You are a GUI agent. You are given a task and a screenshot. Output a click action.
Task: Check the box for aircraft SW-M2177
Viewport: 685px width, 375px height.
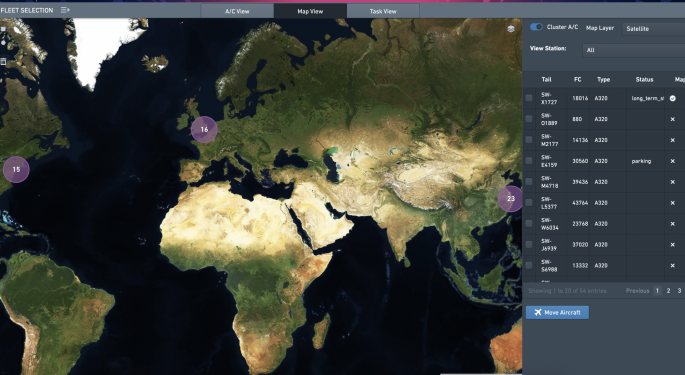click(529, 140)
